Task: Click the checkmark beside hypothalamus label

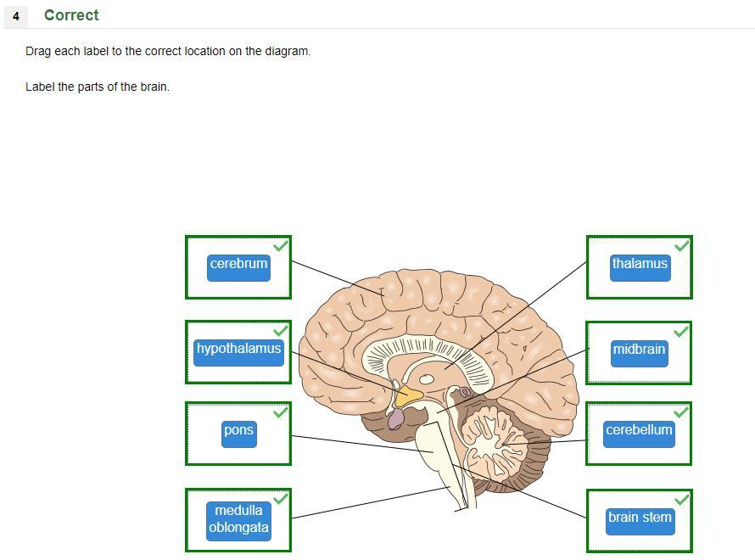Action: coord(281,331)
